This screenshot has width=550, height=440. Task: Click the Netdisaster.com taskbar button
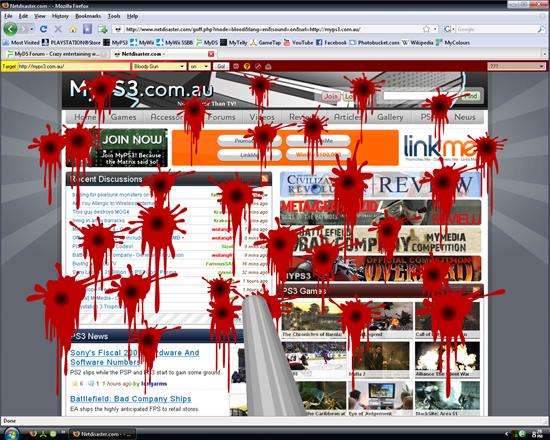tap(103, 434)
